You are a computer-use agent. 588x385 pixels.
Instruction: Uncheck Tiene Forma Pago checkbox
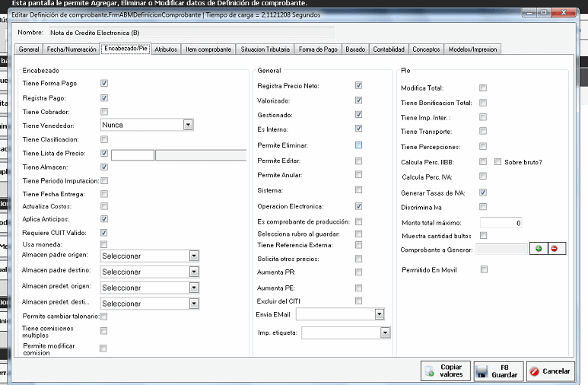point(104,83)
